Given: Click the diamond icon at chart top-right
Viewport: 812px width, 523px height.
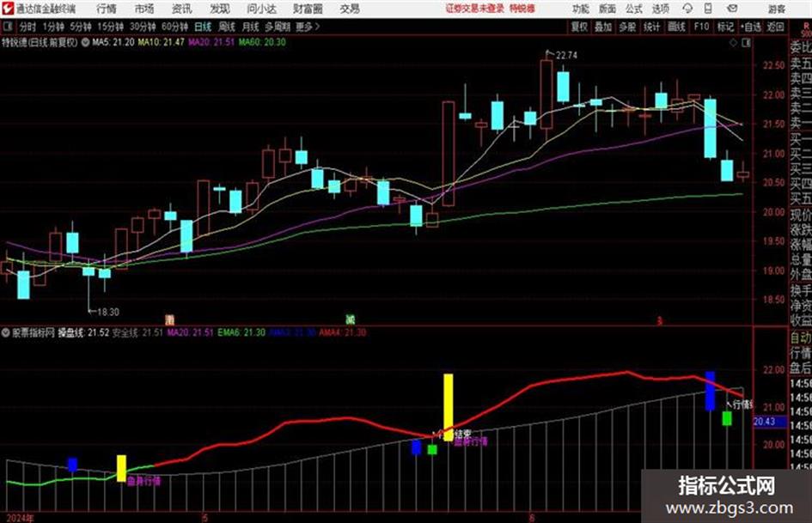Looking at the screenshot, I should [x=733, y=43].
